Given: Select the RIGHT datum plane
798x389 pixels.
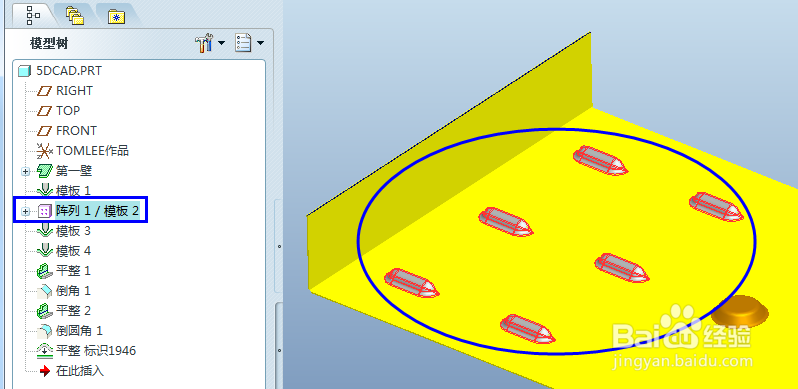Looking at the screenshot, I should point(74,91).
